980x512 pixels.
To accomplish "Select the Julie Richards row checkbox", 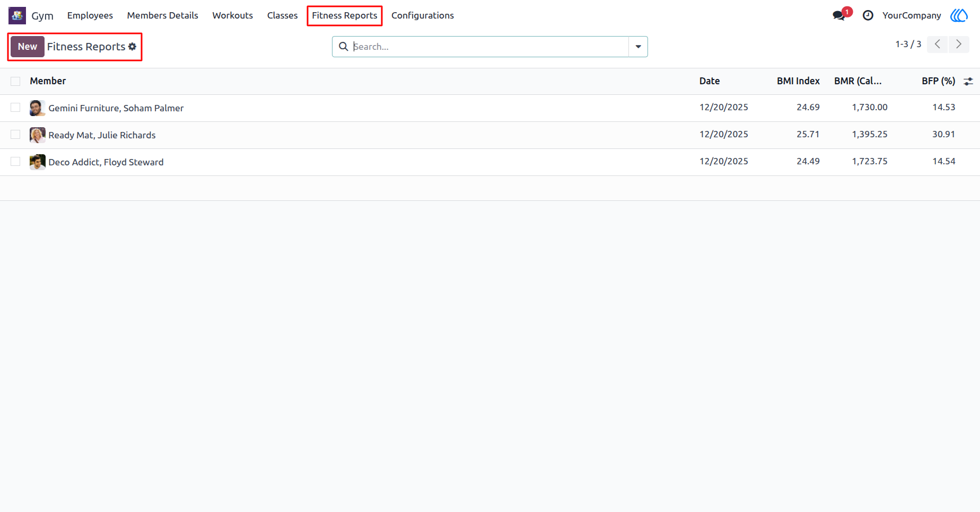I will pyautogui.click(x=15, y=135).
